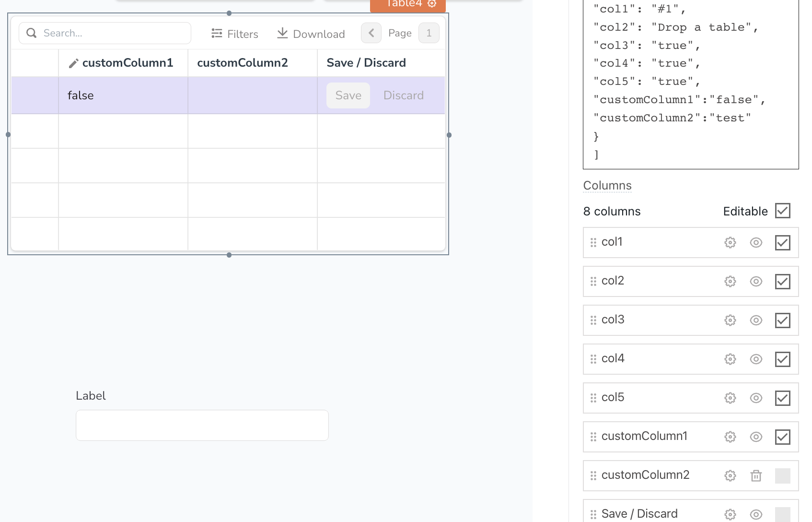The image size is (812, 522).
Task: Uncheck editable checkbox for col1
Action: pos(783,243)
